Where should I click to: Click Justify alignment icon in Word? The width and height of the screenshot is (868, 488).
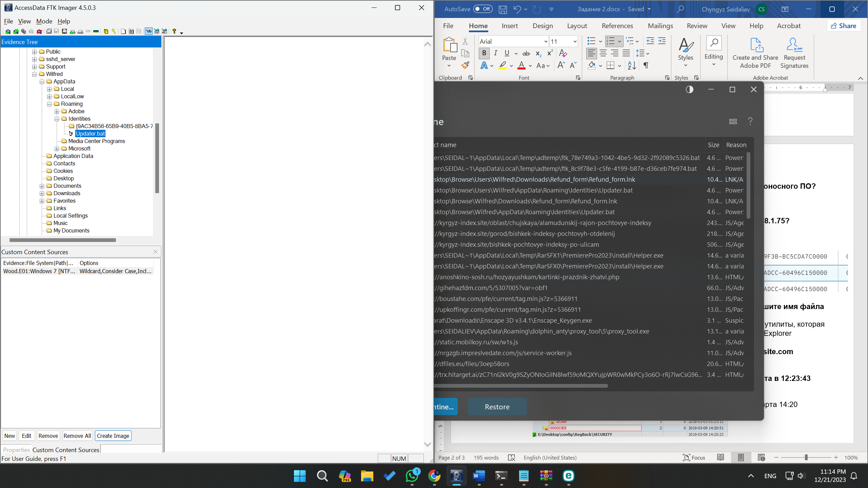click(626, 53)
